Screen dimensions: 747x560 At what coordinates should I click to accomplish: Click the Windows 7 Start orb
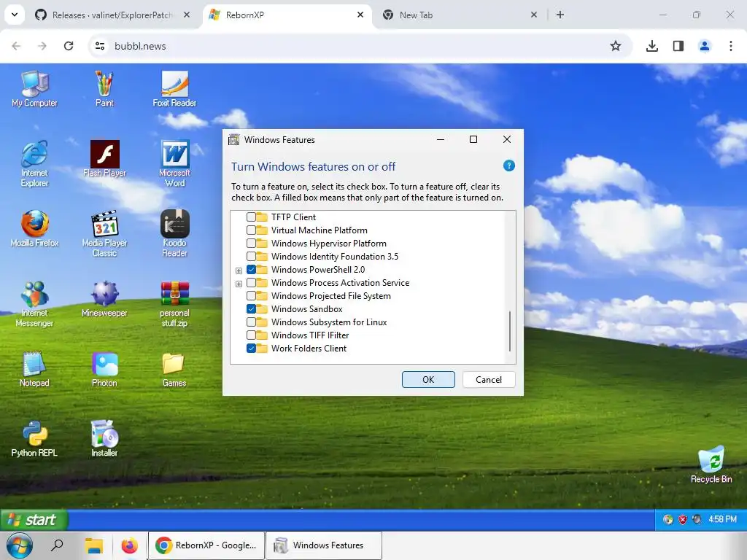tap(19, 545)
